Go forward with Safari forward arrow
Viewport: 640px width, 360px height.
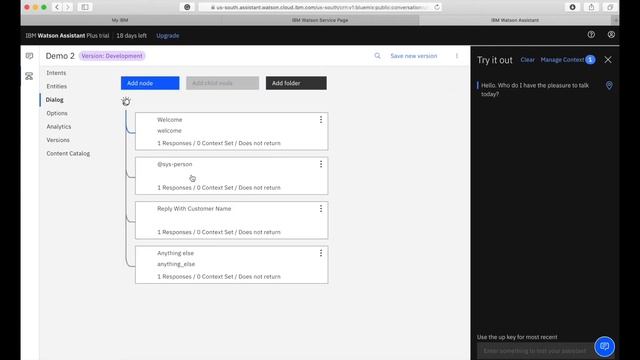click(68, 7)
